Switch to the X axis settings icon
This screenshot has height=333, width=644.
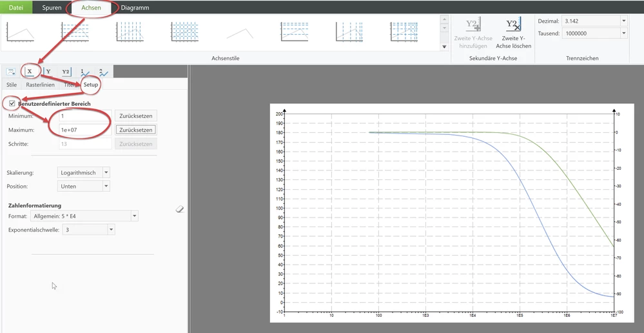30,72
